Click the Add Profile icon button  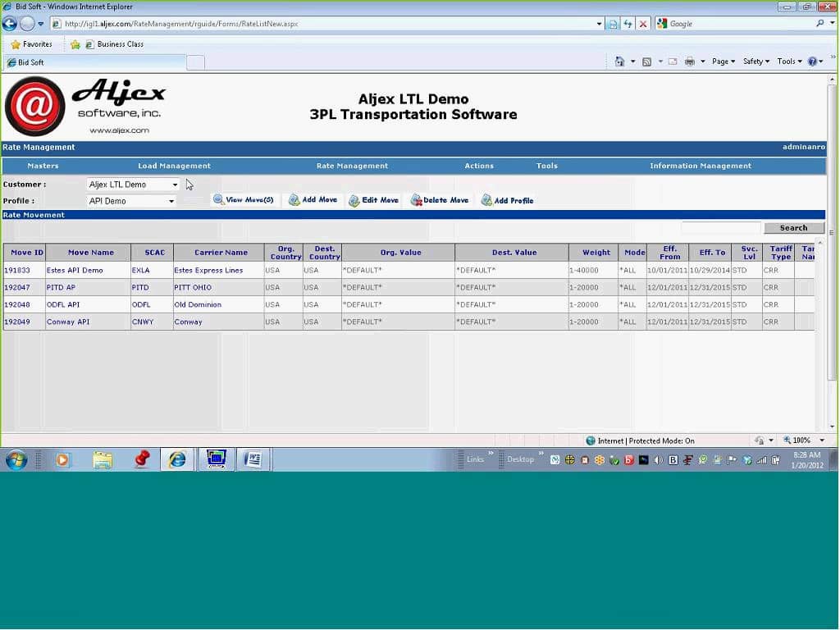point(508,200)
